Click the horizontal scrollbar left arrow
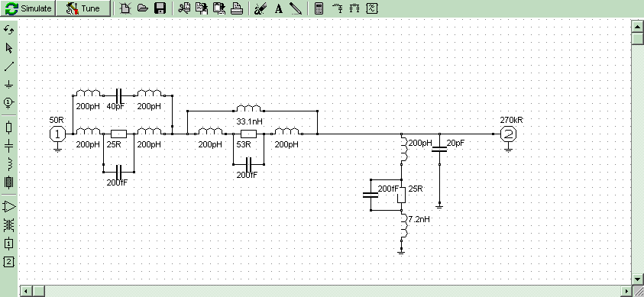The image size is (644, 297). (25, 291)
